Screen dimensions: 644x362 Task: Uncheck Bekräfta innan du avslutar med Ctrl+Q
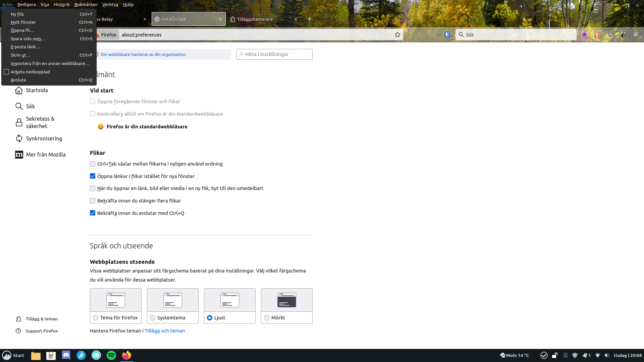93,213
